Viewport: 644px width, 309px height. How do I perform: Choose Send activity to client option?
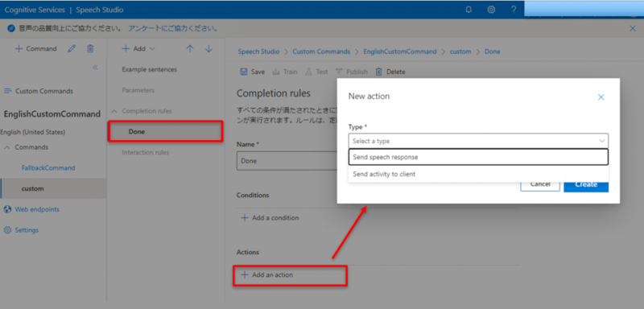(478, 174)
